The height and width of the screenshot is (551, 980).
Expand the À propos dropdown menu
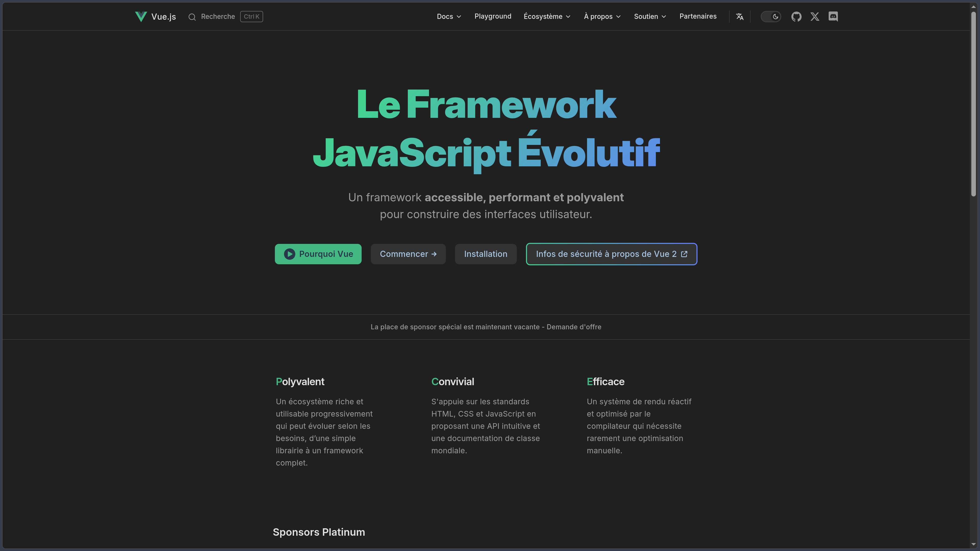[x=602, y=16]
